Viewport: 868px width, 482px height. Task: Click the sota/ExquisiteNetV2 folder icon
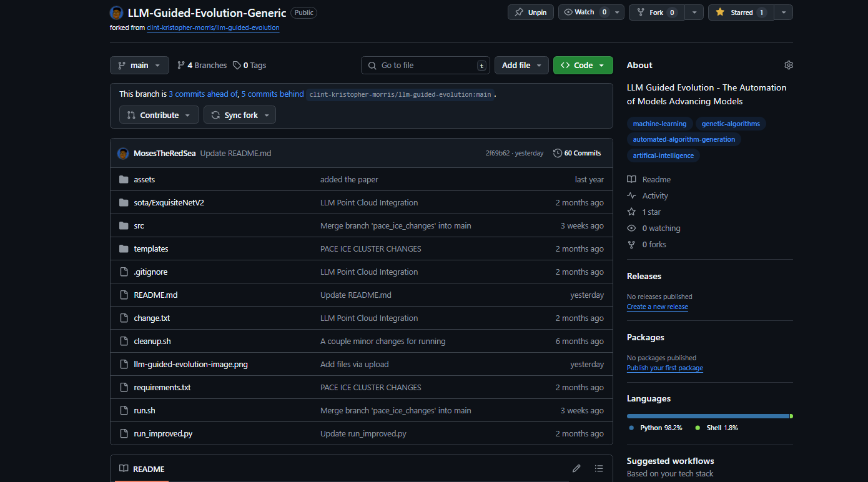tap(123, 202)
